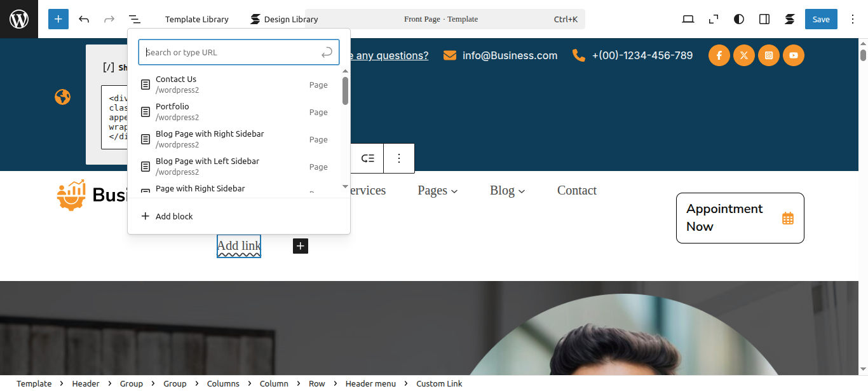Open the Design Library

284,19
